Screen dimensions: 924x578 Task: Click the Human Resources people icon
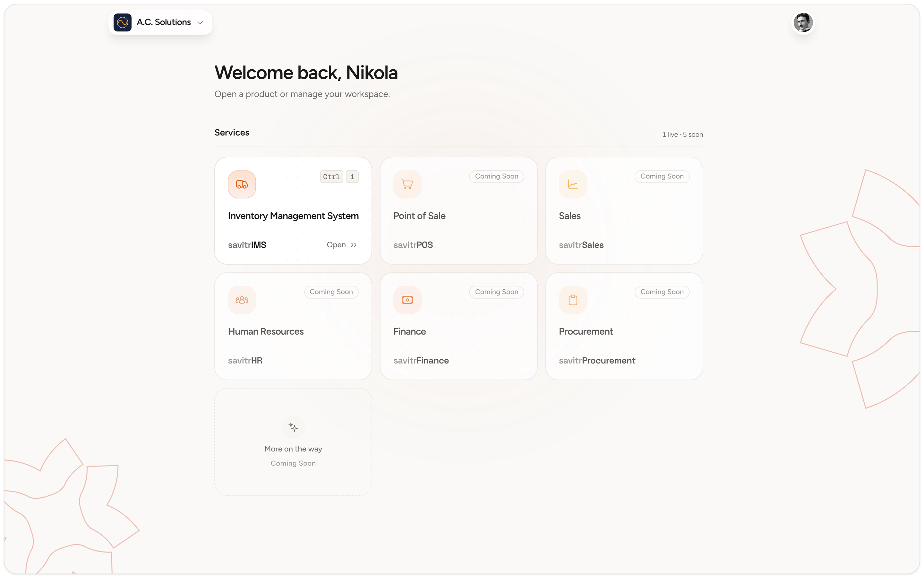pos(242,300)
